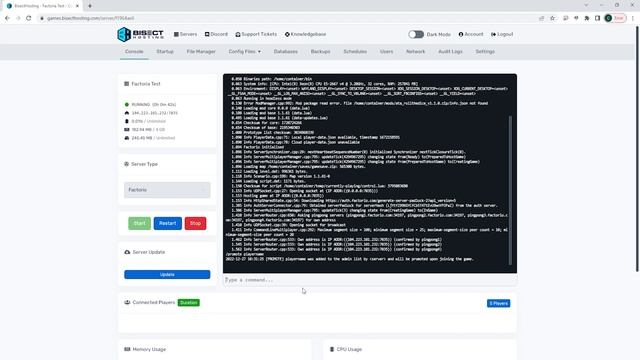Viewport: 640px width, 360px height.
Task: Close the BisectHosting browser tab
Action: click(77, 6)
